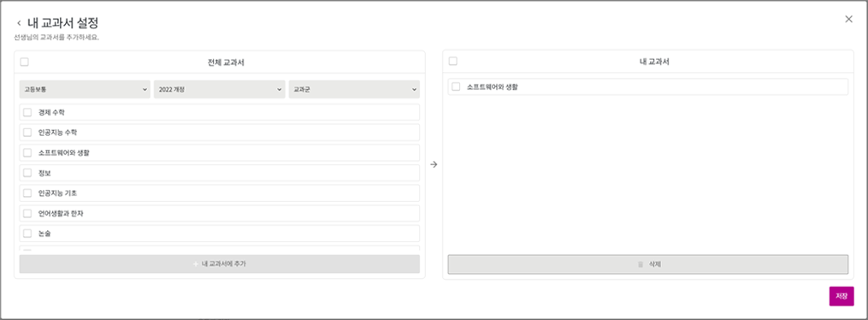This screenshot has height=320, width=868.
Task: Toggle the select-all checkbox in 전체 교과서
Action: (x=24, y=62)
